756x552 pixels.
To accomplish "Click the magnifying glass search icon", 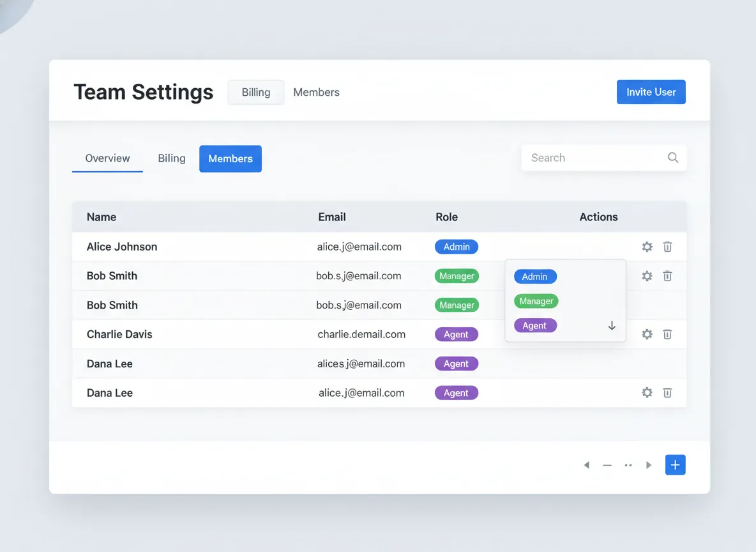I will point(673,157).
